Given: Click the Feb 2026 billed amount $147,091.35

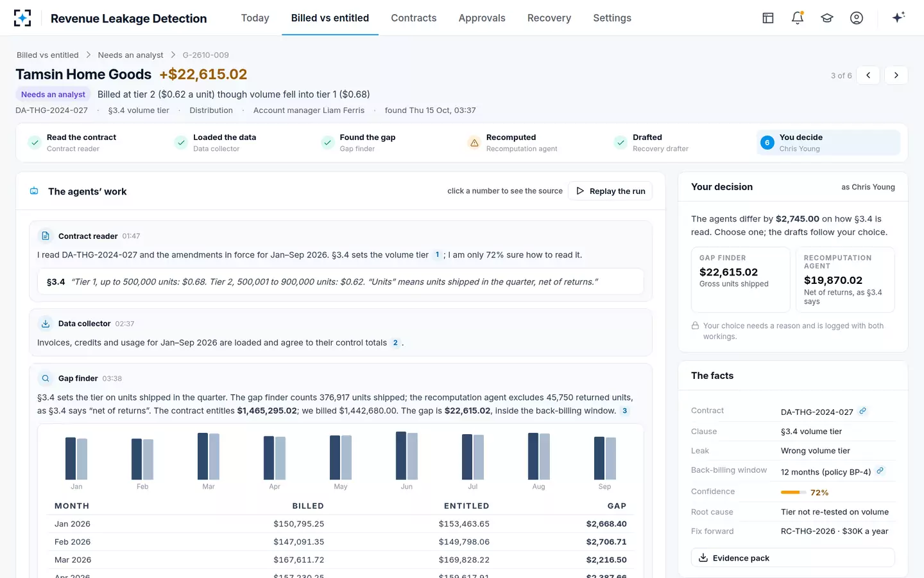Looking at the screenshot, I should (x=299, y=542).
